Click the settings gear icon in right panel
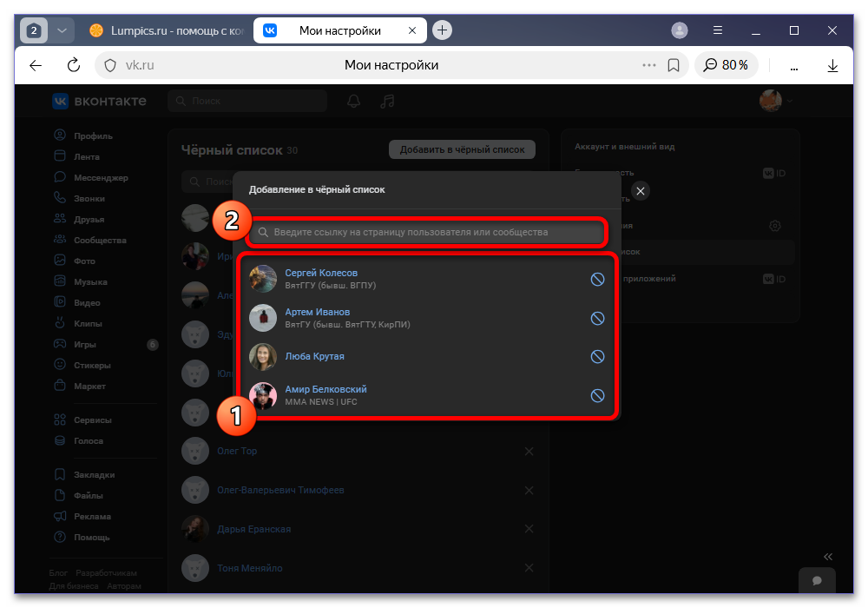The image size is (868, 608). [x=775, y=225]
